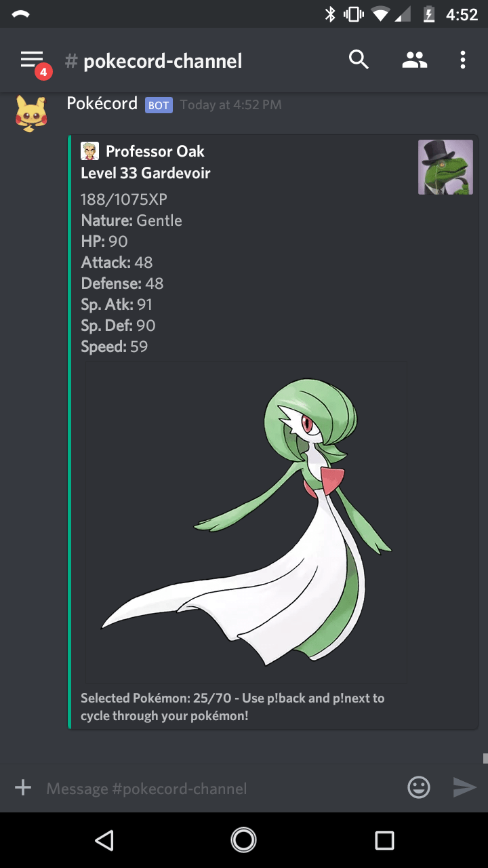This screenshot has width=488, height=868.
Task: Tap the phone call status icon
Action: pyautogui.click(x=21, y=14)
